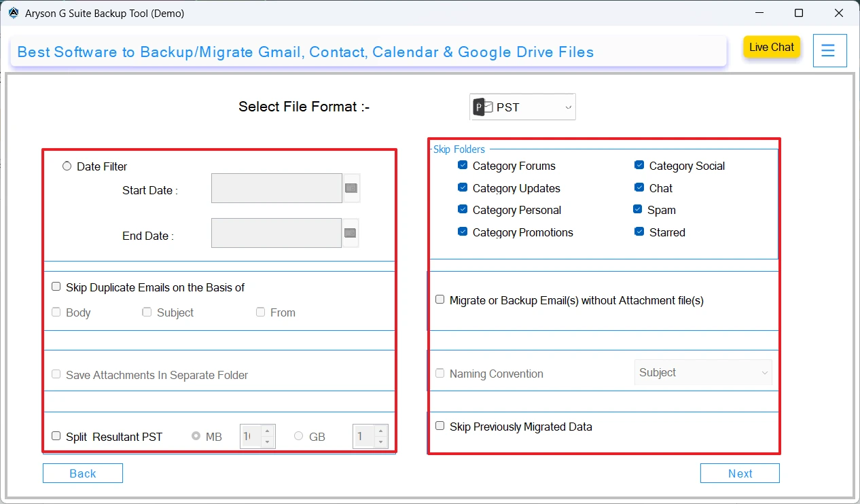Uncheck Category Social folder

coord(639,165)
